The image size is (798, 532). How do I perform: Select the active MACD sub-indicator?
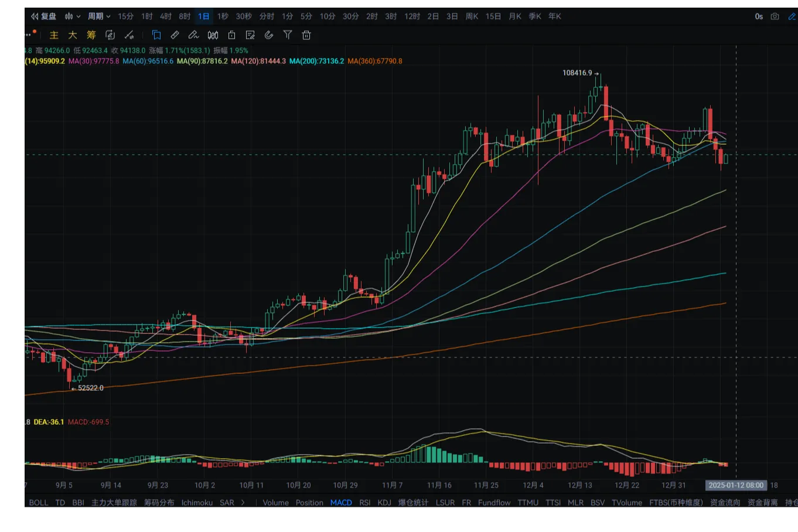coord(341,503)
